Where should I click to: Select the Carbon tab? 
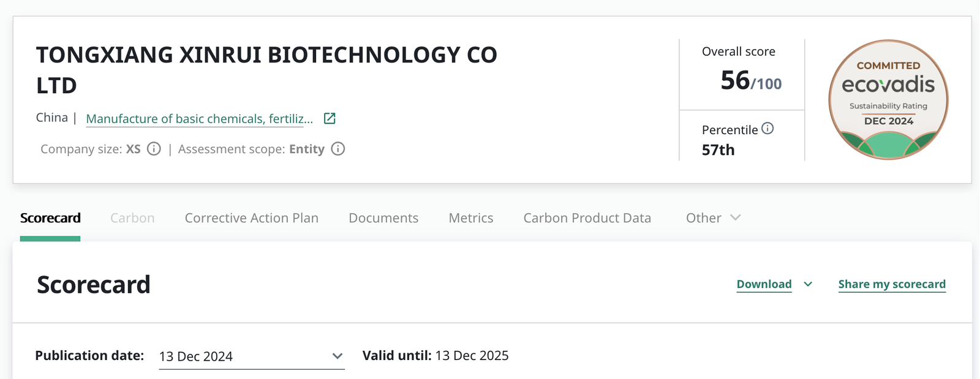click(x=132, y=218)
